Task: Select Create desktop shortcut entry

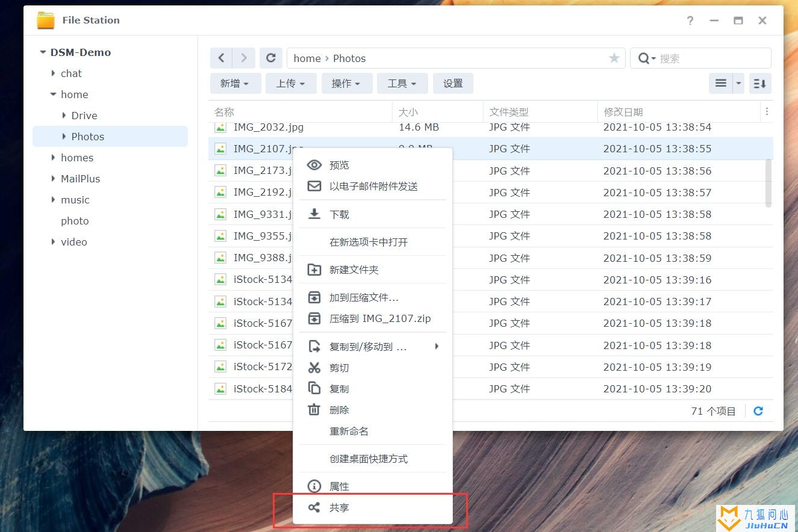Action: click(372, 459)
